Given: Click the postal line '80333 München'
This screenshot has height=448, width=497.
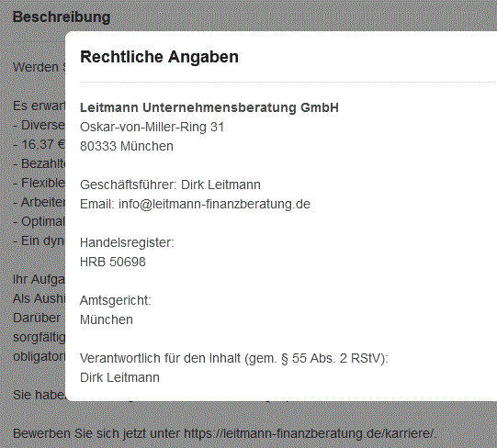Looking at the screenshot, I should pyautogui.click(x=127, y=146).
